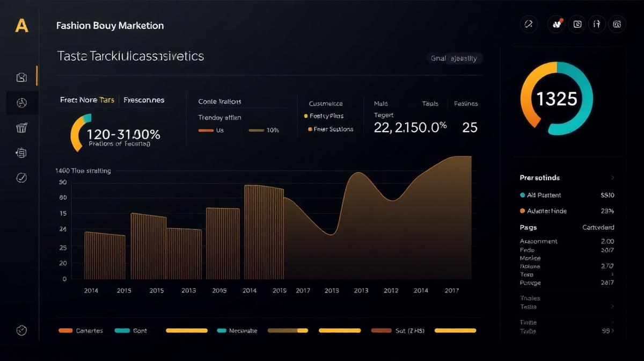Click the clock icon at sidebar bottom
644x361 pixels.
pyautogui.click(x=21, y=330)
